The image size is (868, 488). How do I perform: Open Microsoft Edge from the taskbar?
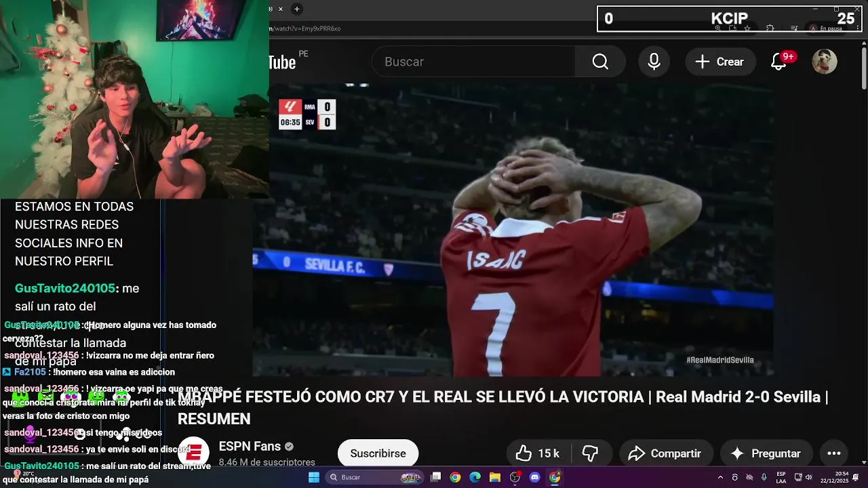coord(475,477)
